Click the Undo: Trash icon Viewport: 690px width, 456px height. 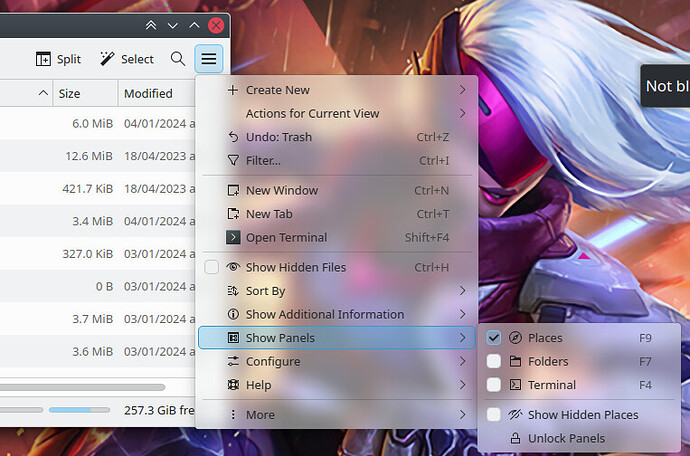233,137
